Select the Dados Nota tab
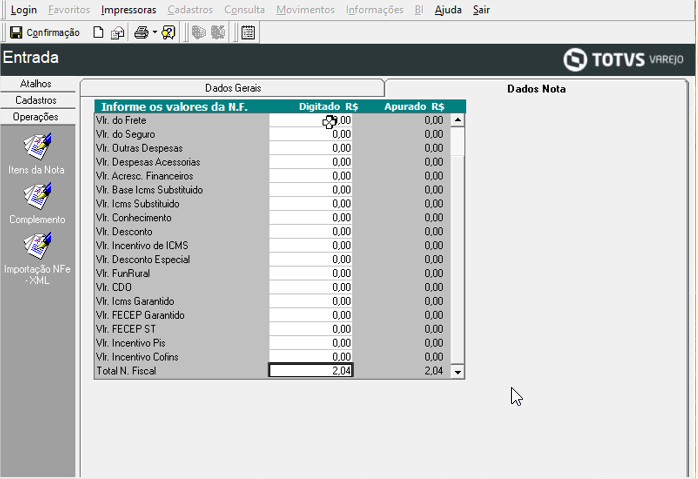 (536, 89)
